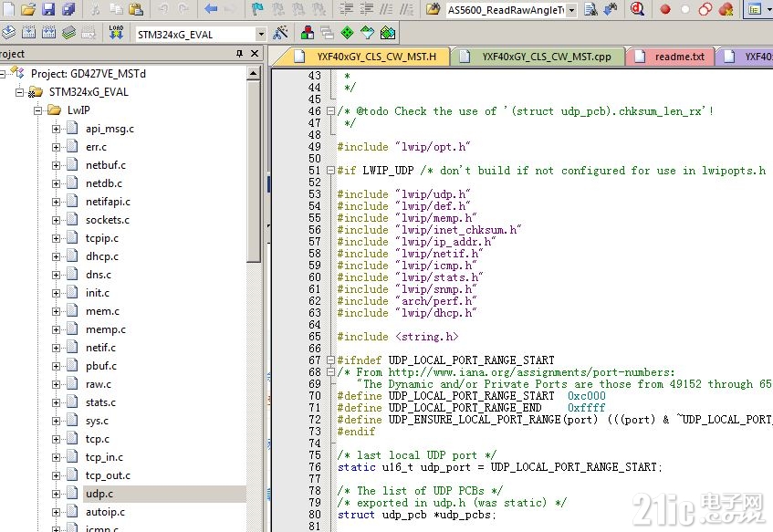Open the incremental find binoculars icon

click(x=611, y=9)
